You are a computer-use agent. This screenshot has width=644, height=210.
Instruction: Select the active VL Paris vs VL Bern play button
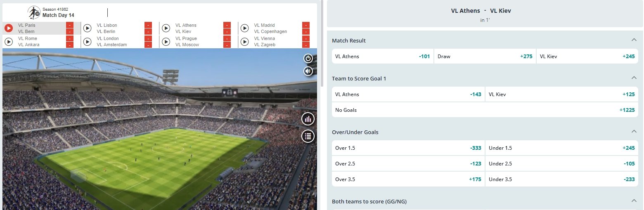click(8, 28)
